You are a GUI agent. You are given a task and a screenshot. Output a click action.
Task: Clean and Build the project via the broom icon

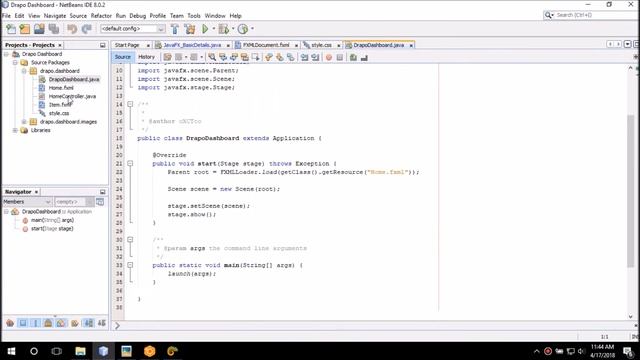pos(190,29)
